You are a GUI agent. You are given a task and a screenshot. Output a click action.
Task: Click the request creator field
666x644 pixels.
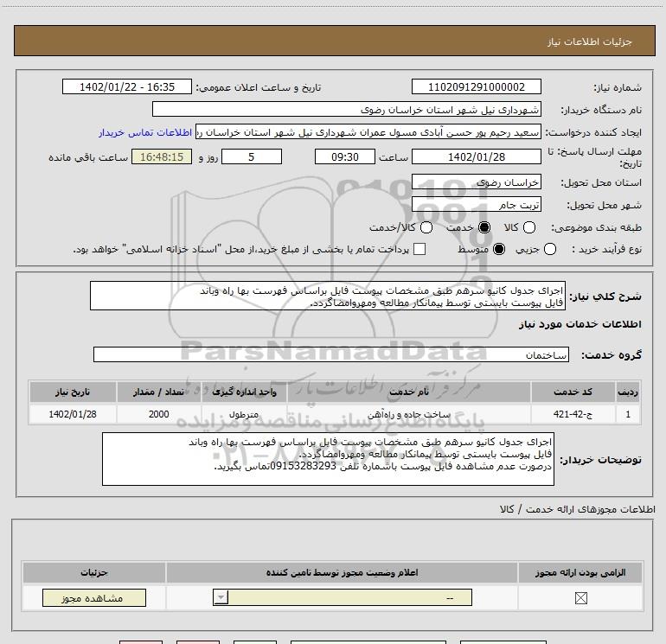pos(368,132)
